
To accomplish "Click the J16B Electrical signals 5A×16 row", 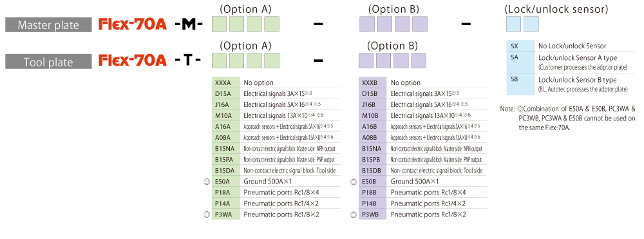I will [x=422, y=104].
